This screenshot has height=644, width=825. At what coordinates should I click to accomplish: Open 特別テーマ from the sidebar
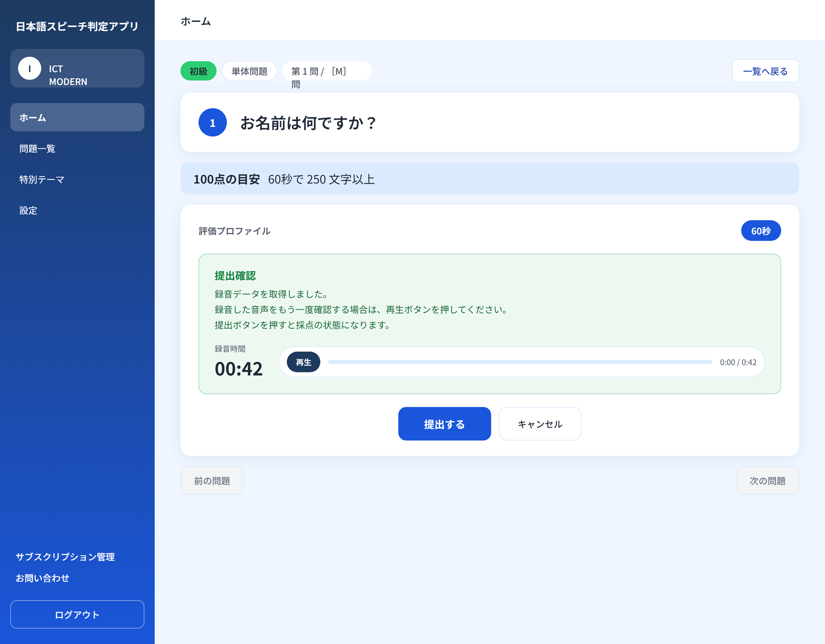[77, 179]
